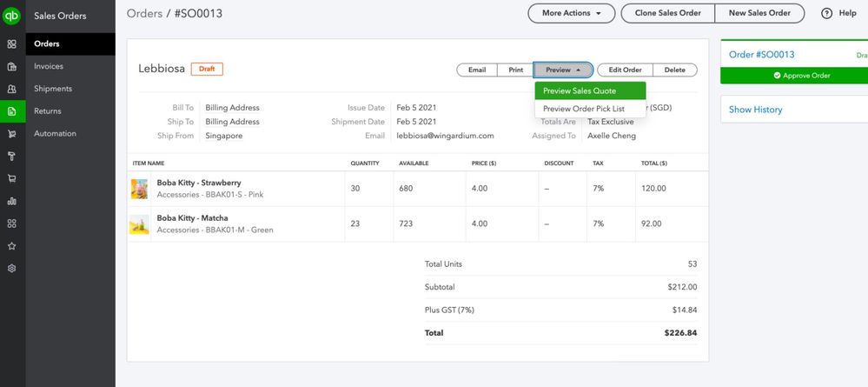The width and height of the screenshot is (868, 387).
Task: Collapse the Preview dropdown button
Action: pyautogui.click(x=563, y=70)
